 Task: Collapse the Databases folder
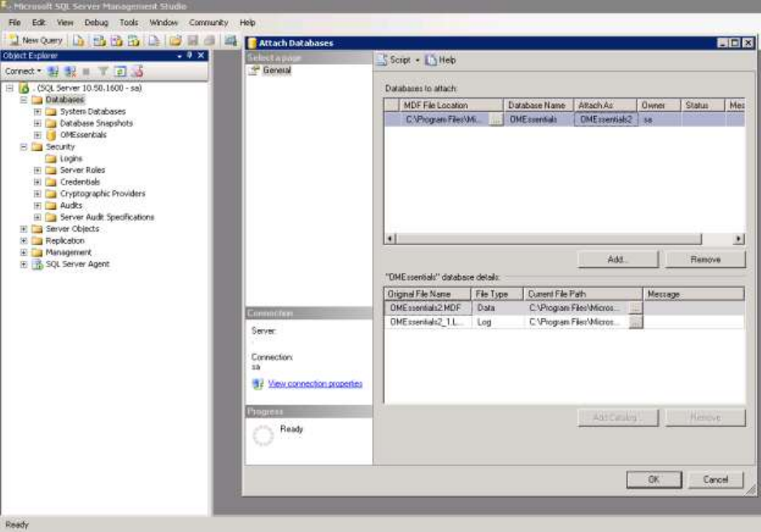24,100
